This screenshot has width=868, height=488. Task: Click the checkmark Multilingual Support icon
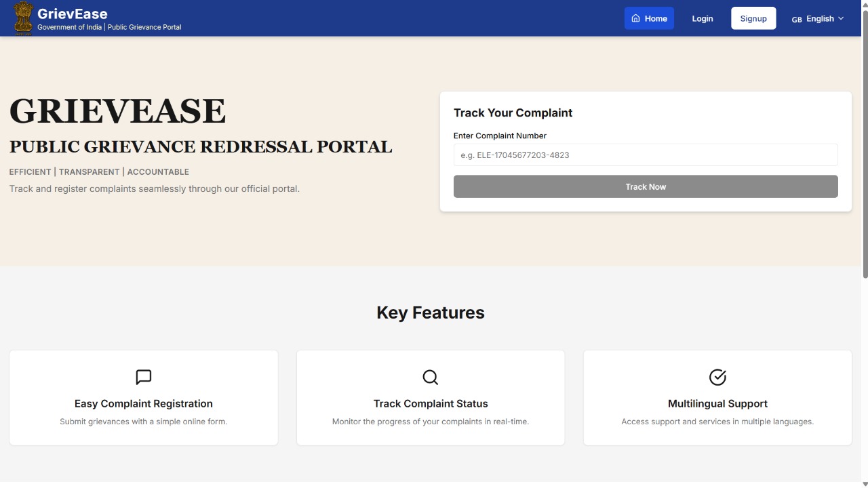[717, 378]
